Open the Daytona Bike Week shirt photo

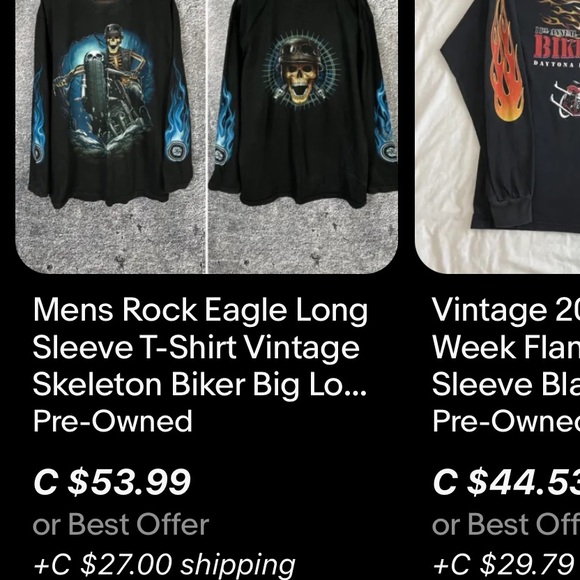click(498, 137)
